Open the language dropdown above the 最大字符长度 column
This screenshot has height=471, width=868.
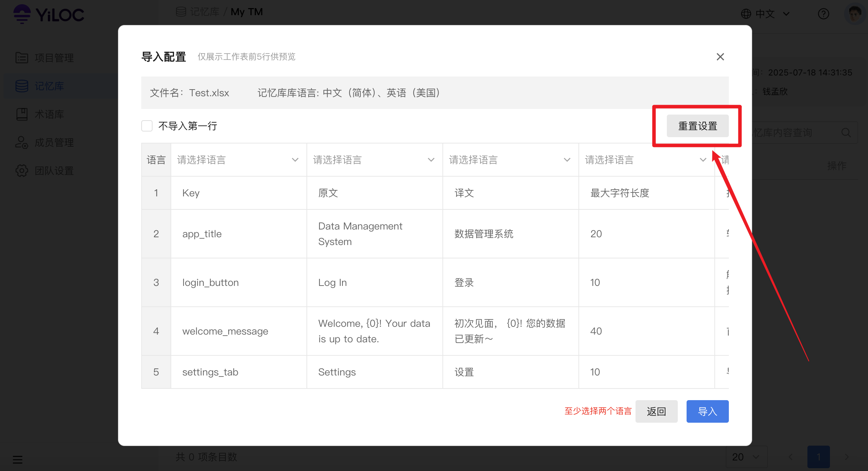[x=646, y=160]
